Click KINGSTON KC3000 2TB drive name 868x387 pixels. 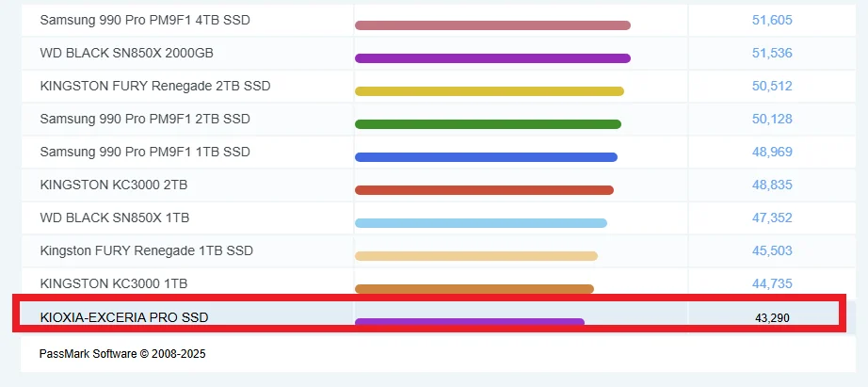pos(114,185)
